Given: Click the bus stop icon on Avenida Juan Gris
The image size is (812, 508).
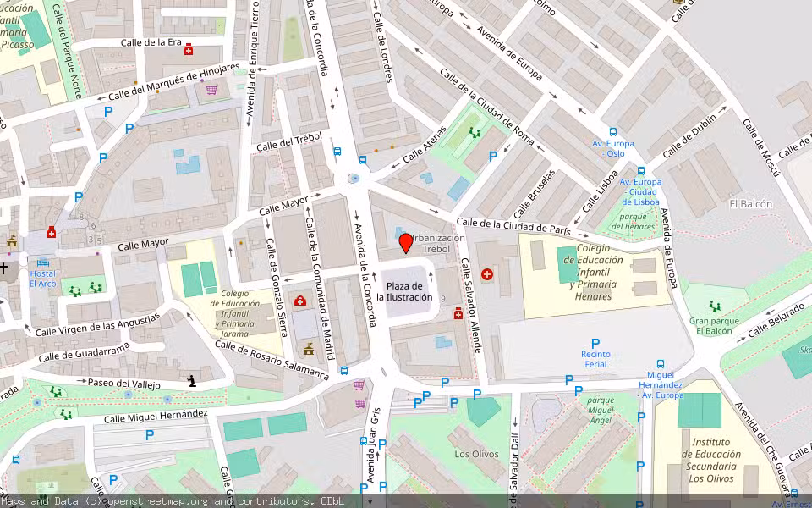Looking at the screenshot, I should pyautogui.click(x=364, y=441).
